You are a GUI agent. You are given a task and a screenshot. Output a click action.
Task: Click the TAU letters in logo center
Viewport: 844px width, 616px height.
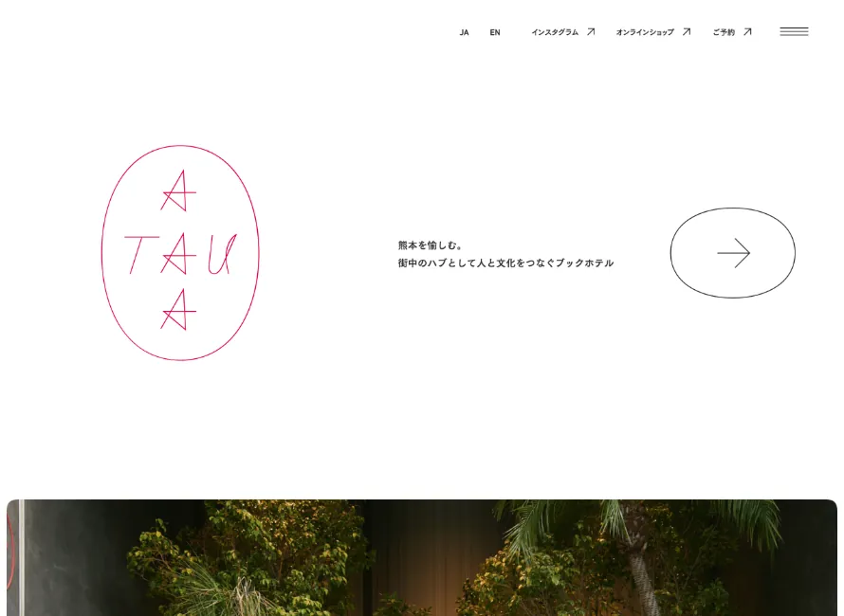(x=180, y=254)
